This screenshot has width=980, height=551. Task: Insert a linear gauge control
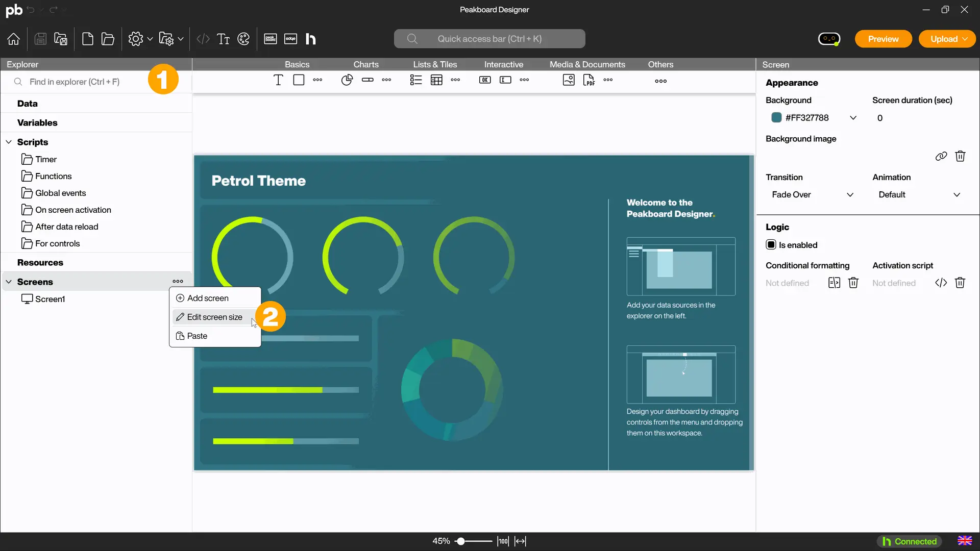[x=367, y=80]
